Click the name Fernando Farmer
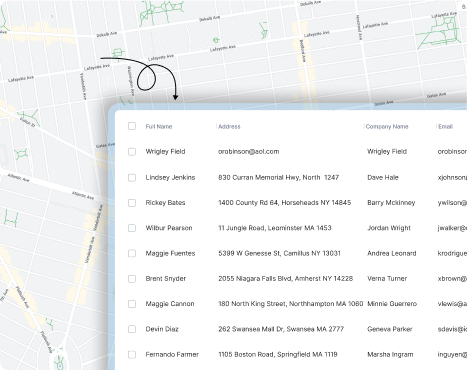The image size is (467, 370). pos(172,354)
